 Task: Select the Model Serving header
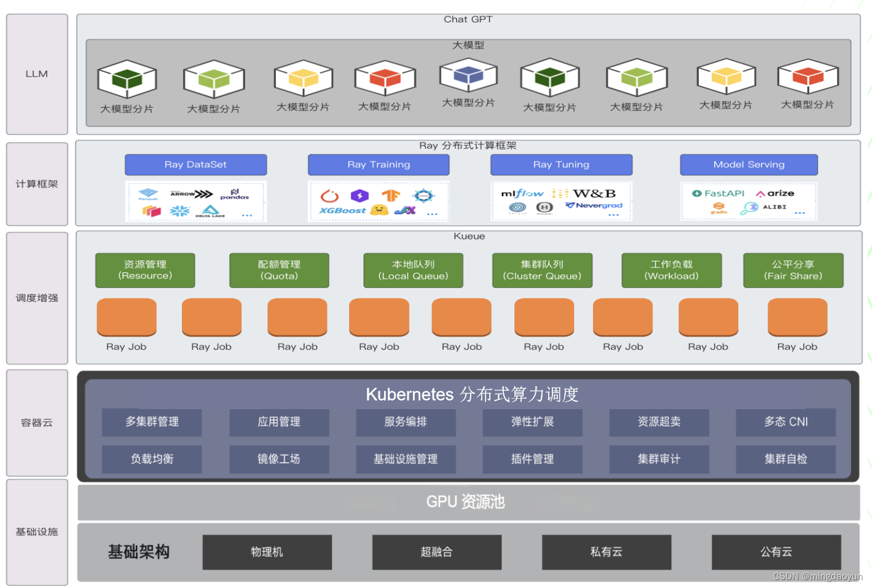748,165
